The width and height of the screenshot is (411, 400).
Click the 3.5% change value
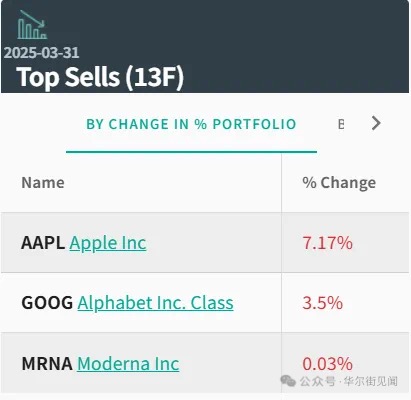[x=323, y=303]
